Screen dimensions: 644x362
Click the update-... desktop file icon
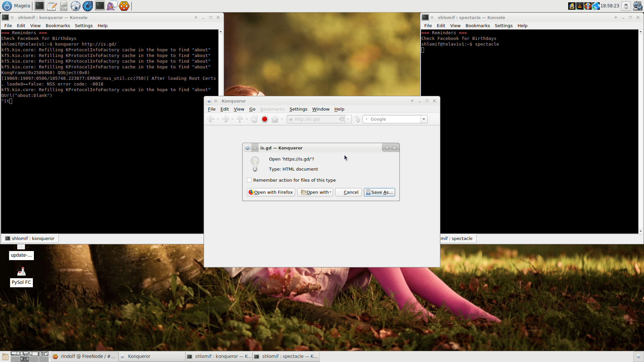[21, 252]
